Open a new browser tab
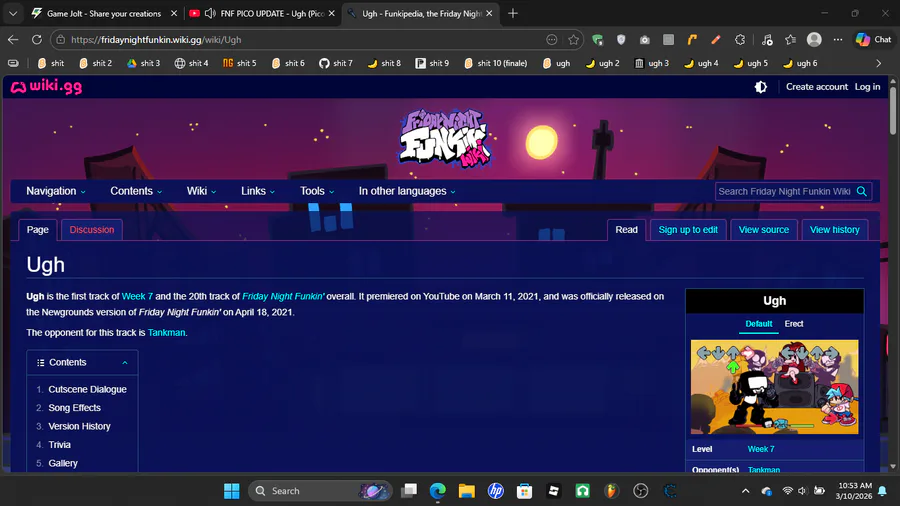 pyautogui.click(x=513, y=13)
